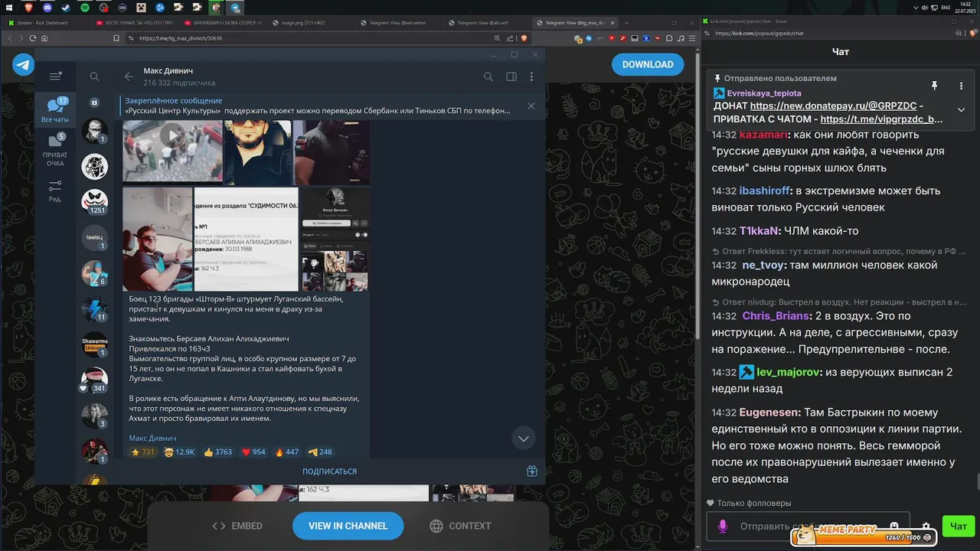Click the 12.9K emoji reaction
Screen dimensions: 980x551
pyautogui.click(x=179, y=452)
